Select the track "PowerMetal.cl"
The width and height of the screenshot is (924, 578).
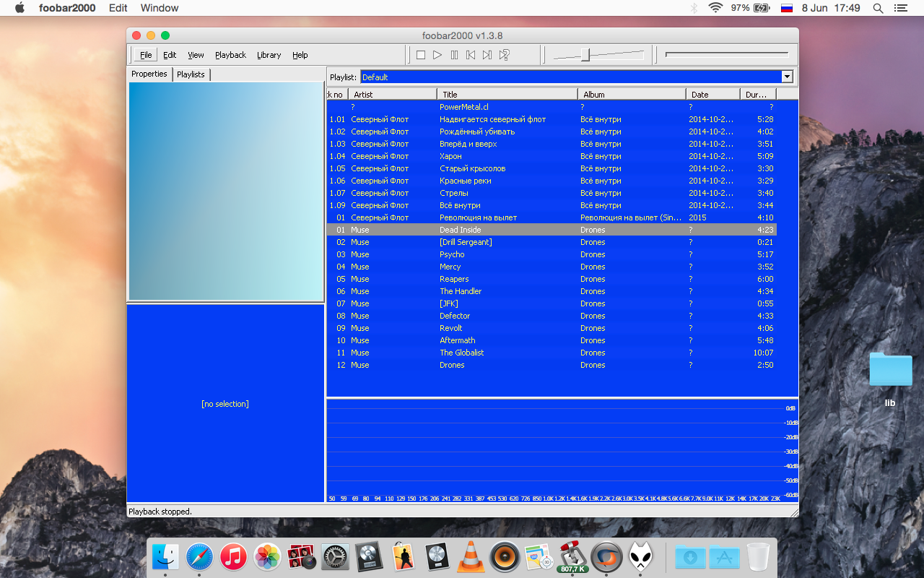(552, 107)
